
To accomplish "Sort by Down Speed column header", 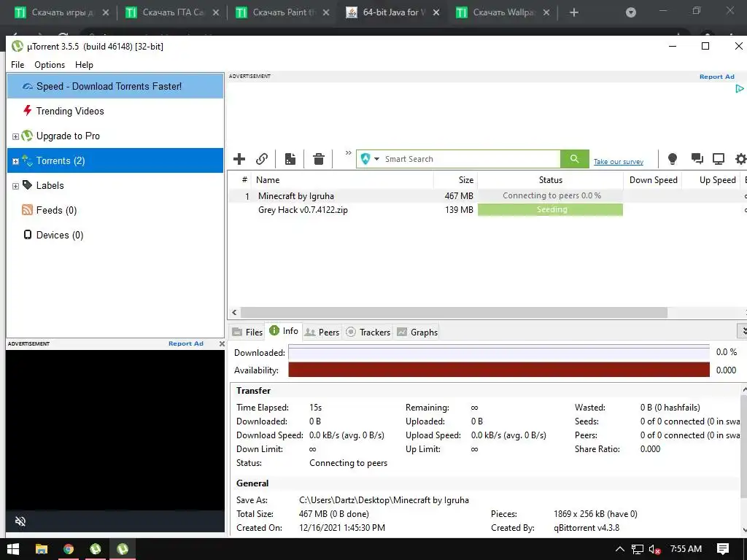I will (x=653, y=180).
